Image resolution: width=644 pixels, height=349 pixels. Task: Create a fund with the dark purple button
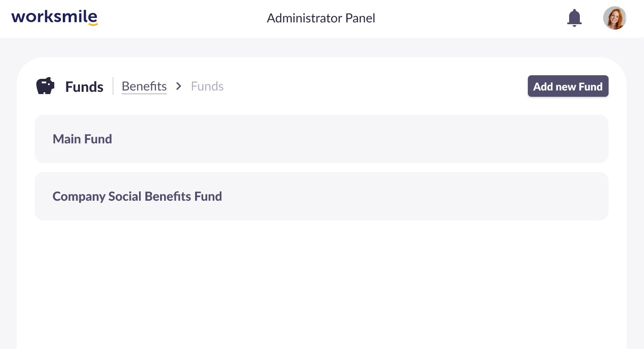point(568,86)
